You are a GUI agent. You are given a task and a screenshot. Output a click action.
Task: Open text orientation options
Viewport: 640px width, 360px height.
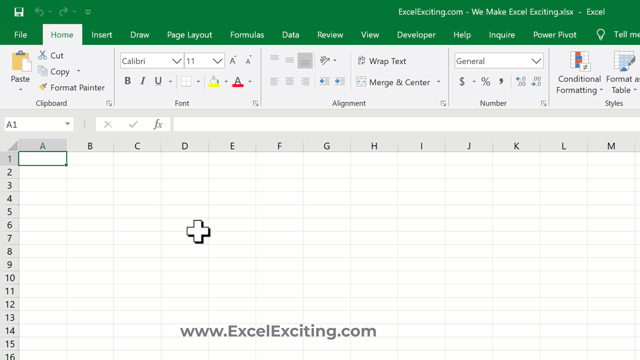tap(328, 60)
